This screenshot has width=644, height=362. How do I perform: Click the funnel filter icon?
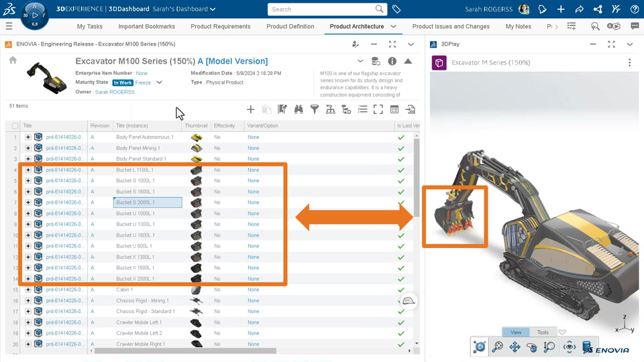[314, 109]
